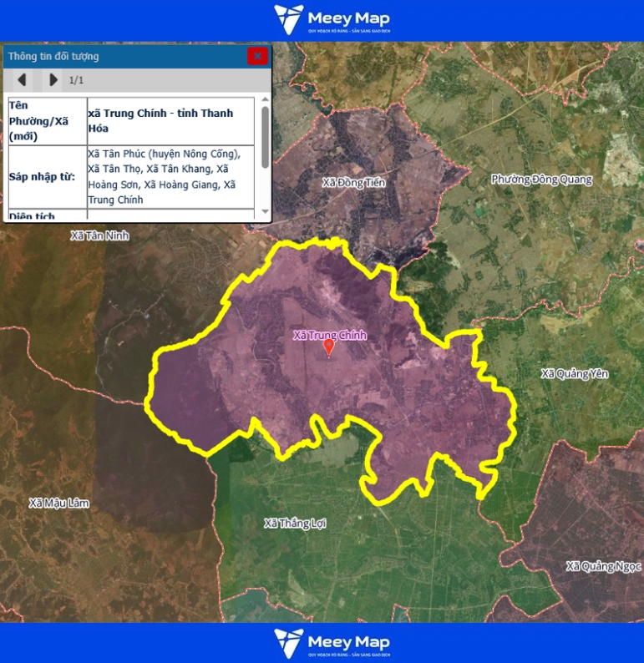Select the Xã Đồng Tiến map label
644x663 pixels.
pyautogui.click(x=353, y=182)
